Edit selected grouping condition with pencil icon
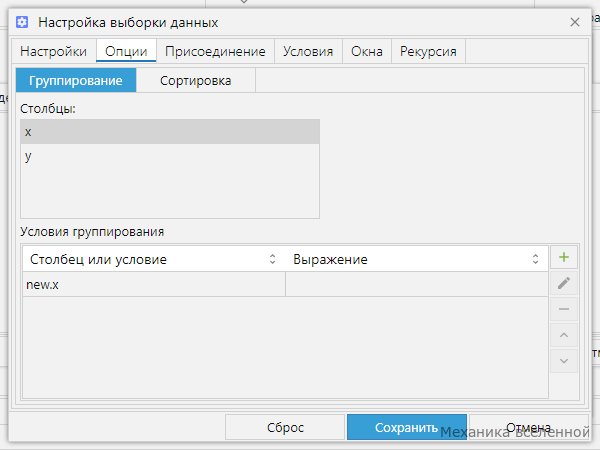The width and height of the screenshot is (600, 450). tap(564, 283)
